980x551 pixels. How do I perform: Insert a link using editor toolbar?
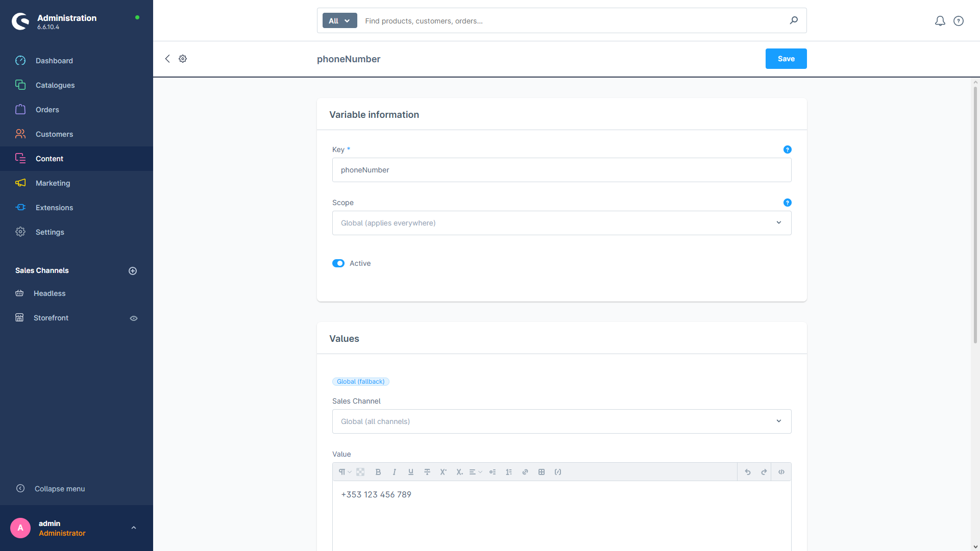525,472
